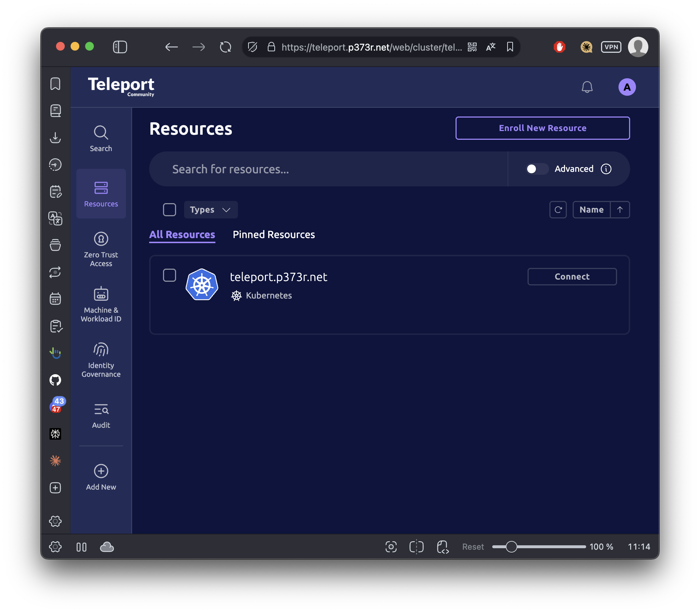The image size is (700, 613).
Task: Open the GitHub web panel in browser sidebar
Action: (55, 380)
